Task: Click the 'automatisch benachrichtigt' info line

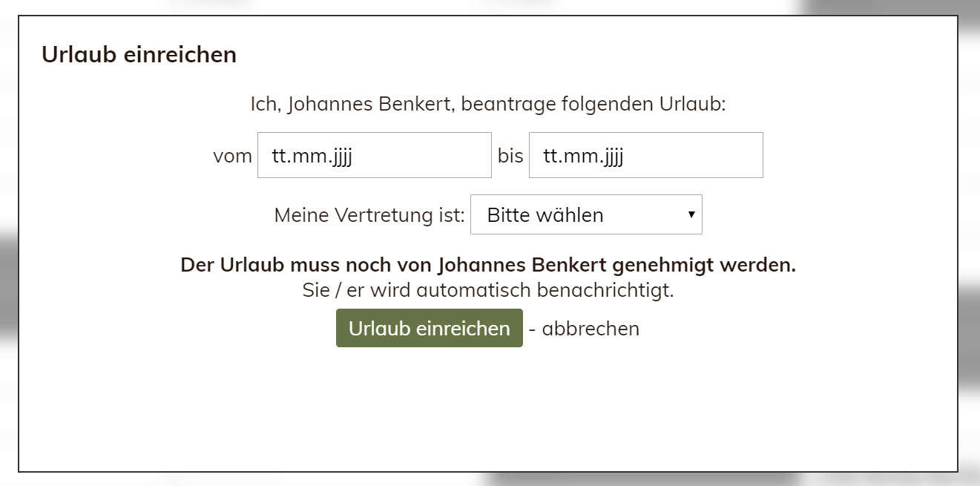Action: [487, 290]
